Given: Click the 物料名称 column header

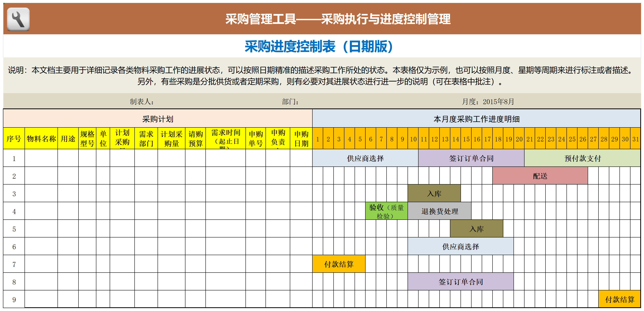Looking at the screenshot, I should point(41,139).
